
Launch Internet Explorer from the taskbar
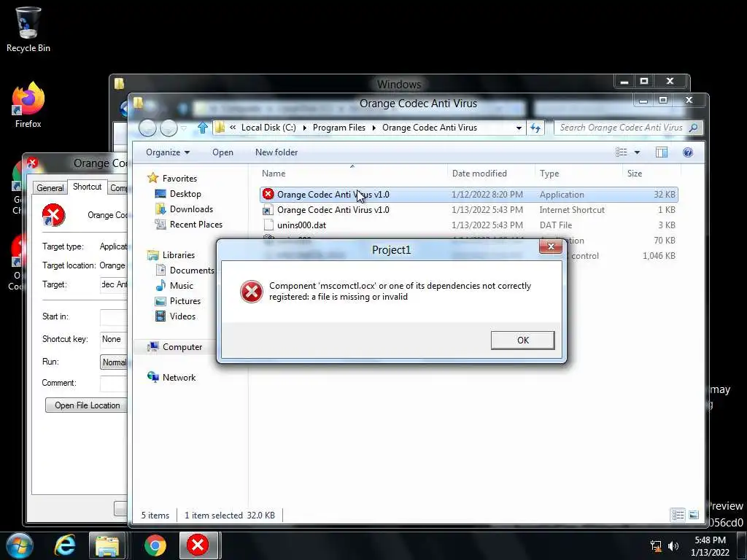pyautogui.click(x=65, y=545)
